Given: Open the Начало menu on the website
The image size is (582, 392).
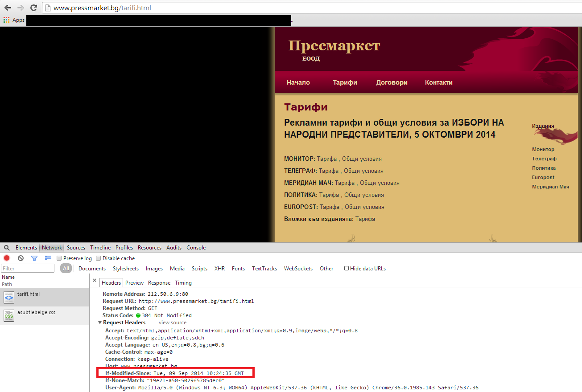Looking at the screenshot, I should point(298,82).
